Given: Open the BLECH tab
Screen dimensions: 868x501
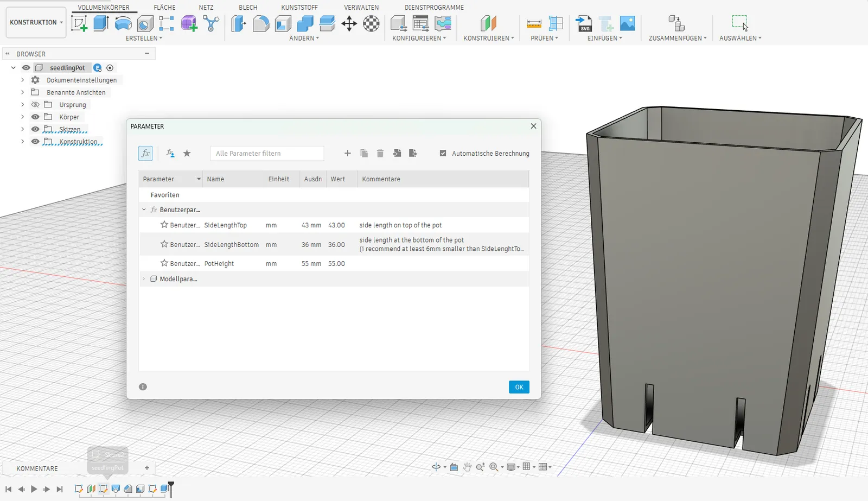Looking at the screenshot, I should (248, 8).
